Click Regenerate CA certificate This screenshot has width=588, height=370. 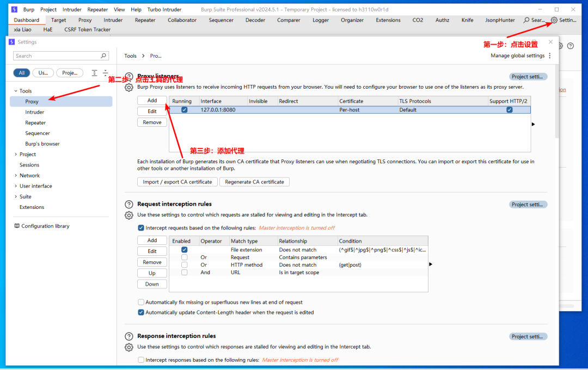[254, 182]
